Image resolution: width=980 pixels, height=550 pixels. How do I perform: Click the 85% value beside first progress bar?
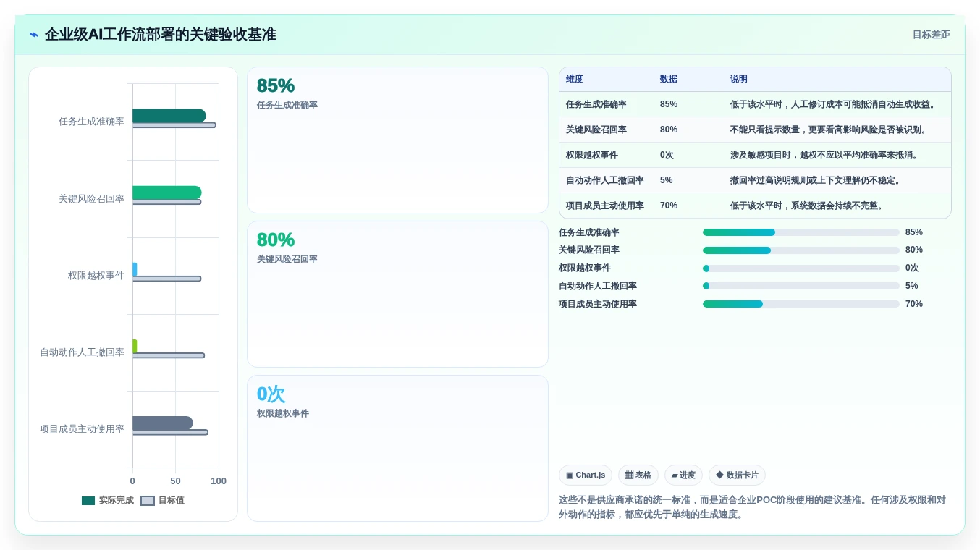pyautogui.click(x=914, y=232)
